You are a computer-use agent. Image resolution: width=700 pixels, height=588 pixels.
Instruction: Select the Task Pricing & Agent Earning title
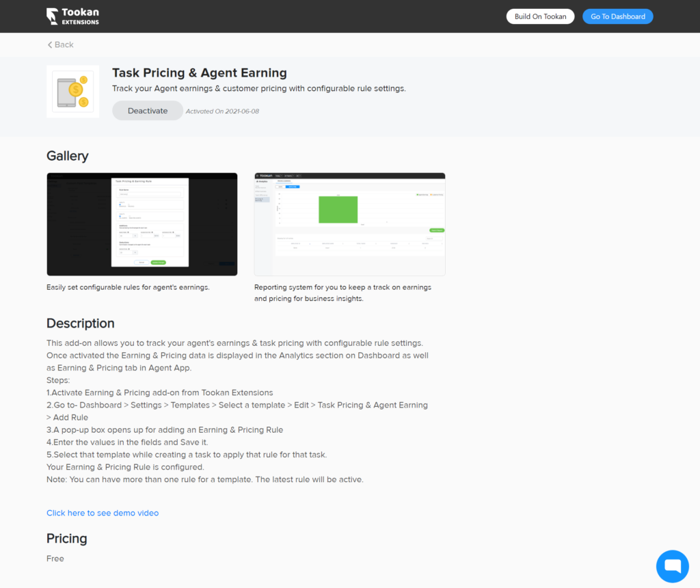pyautogui.click(x=200, y=72)
